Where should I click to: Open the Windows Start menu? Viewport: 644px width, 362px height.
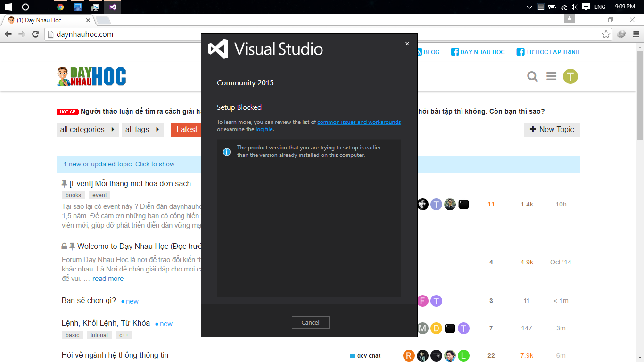(8, 7)
